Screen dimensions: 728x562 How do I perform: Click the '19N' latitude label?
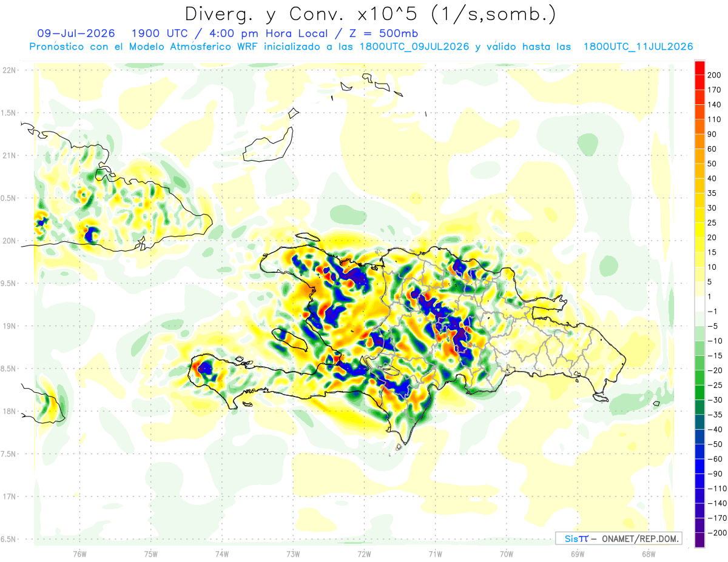[10, 326]
